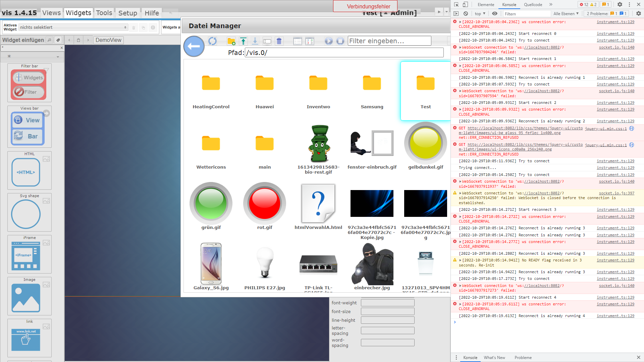Open the Views menu
Image resolution: width=644 pixels, height=362 pixels.
point(51,13)
